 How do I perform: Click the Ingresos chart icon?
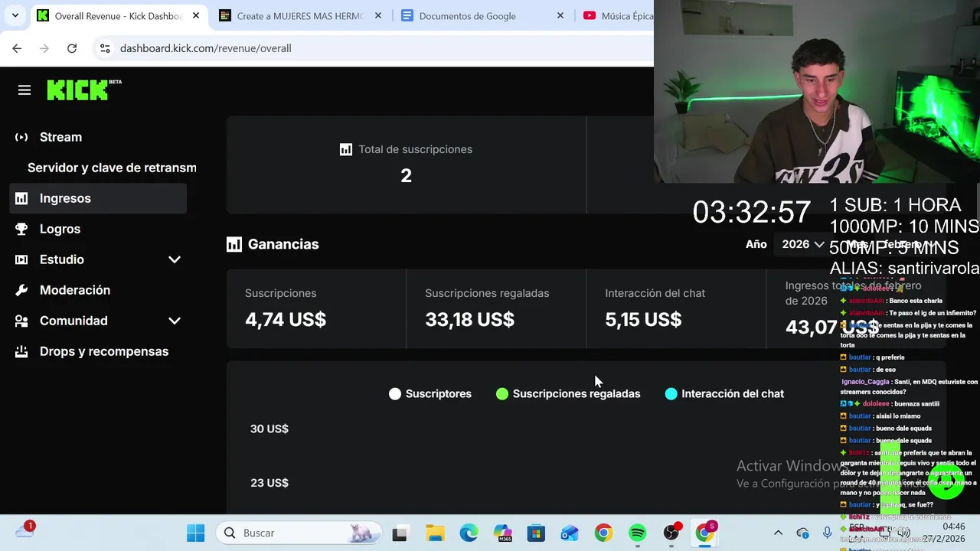21,198
